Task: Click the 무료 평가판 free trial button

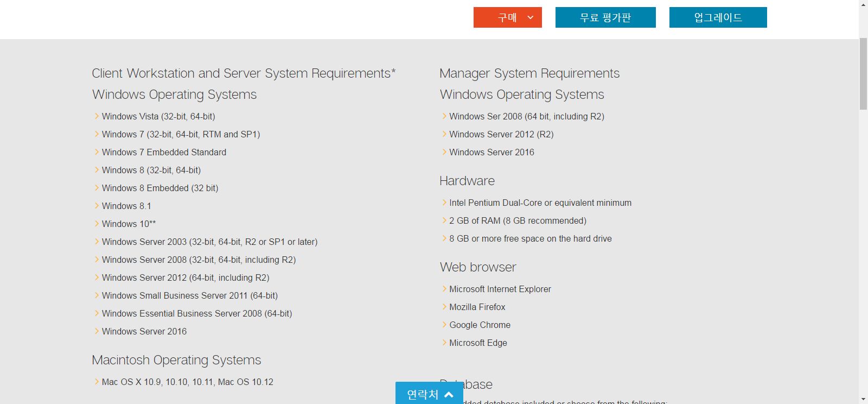Action: [605, 17]
